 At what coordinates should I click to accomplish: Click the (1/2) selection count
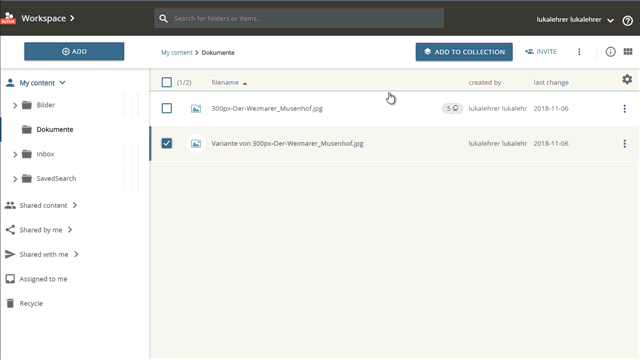point(184,82)
